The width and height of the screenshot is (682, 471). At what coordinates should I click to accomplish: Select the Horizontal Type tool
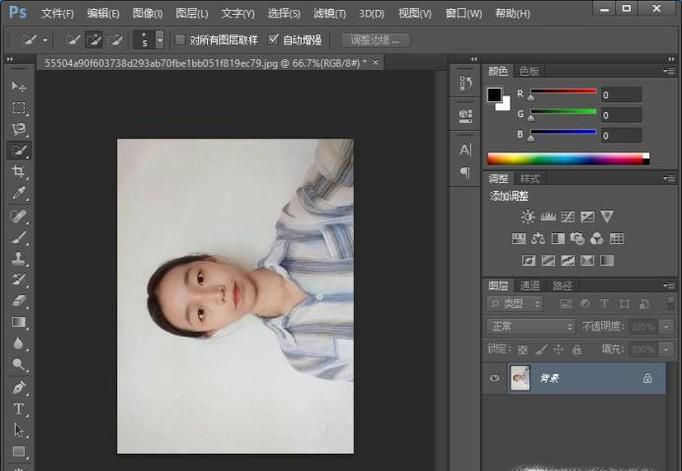[18, 409]
